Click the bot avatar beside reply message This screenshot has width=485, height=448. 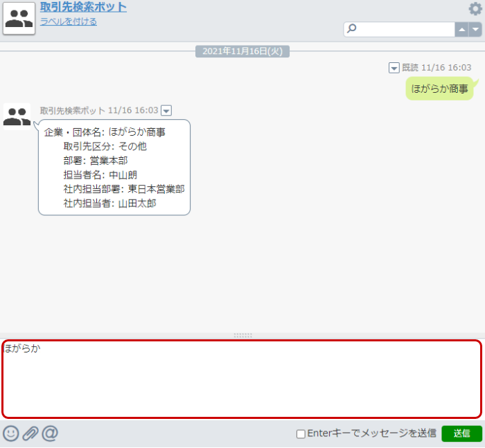[x=17, y=116]
